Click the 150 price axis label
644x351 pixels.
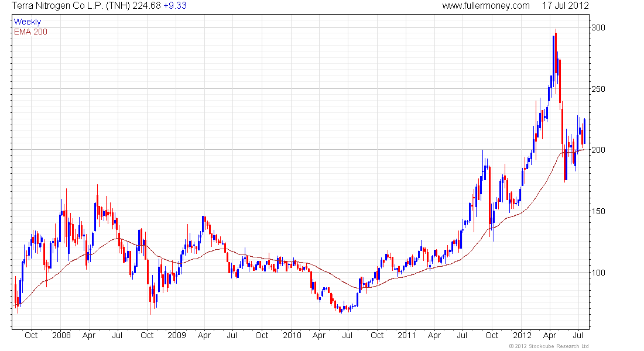598,211
